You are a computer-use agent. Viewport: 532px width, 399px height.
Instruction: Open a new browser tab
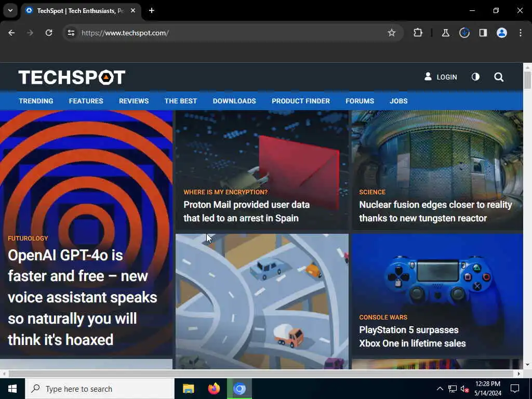point(152,10)
